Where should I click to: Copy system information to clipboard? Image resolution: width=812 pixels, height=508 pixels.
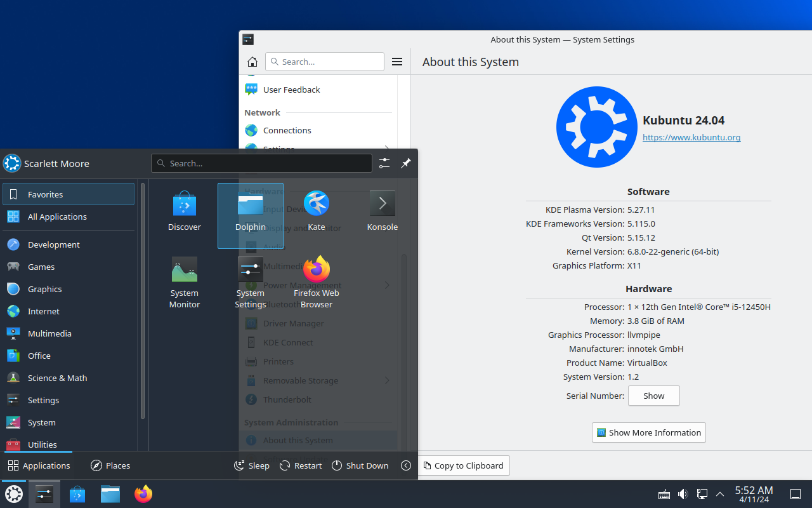pyautogui.click(x=463, y=465)
